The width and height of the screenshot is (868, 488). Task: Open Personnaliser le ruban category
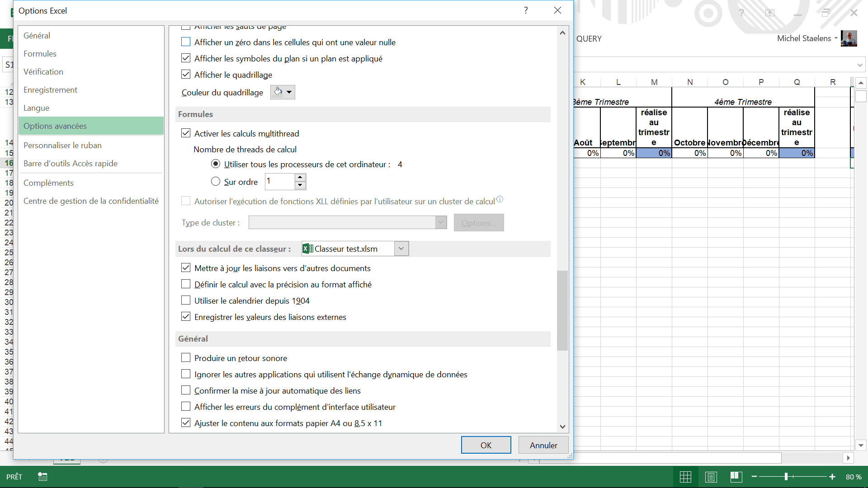coord(62,145)
